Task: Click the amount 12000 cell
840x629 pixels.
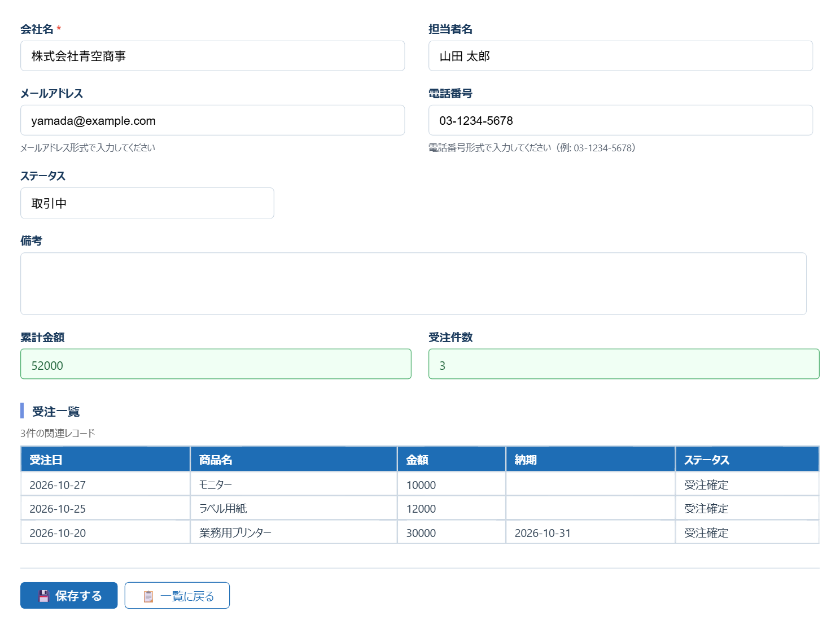Action: click(452, 508)
